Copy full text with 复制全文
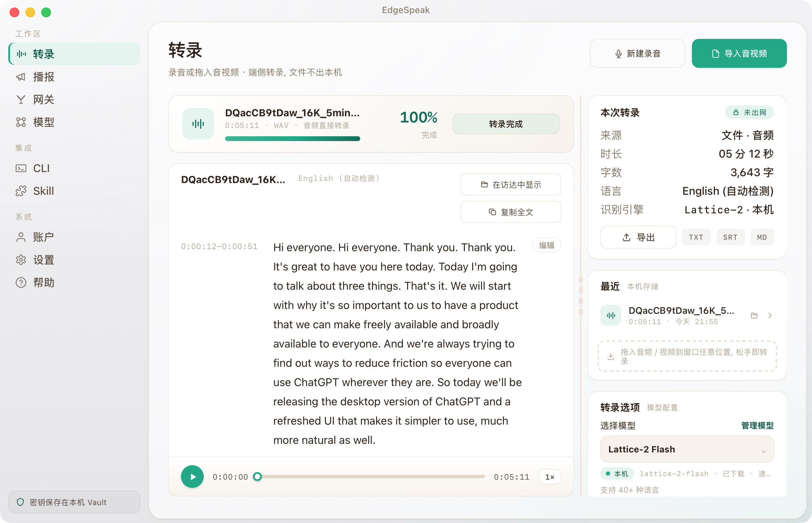This screenshot has width=812, height=523. point(511,212)
